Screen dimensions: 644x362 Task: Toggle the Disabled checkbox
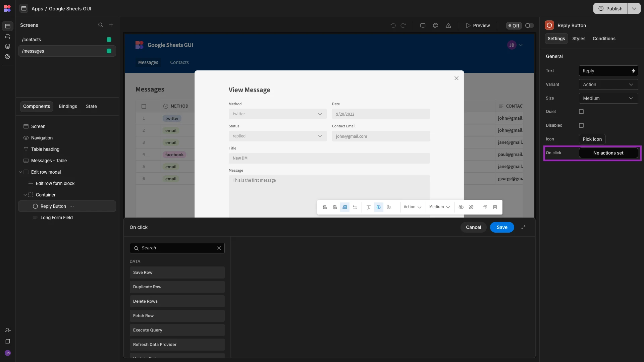click(581, 125)
